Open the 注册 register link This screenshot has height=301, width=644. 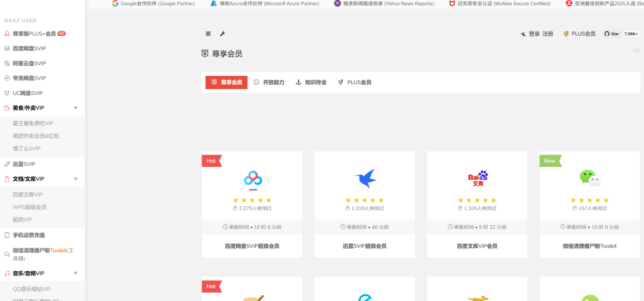coord(547,33)
